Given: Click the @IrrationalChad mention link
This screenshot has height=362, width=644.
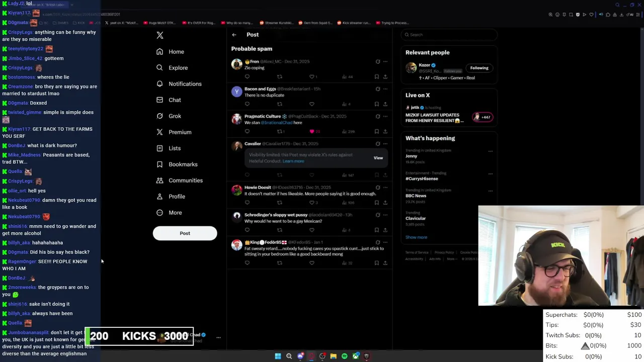Looking at the screenshot, I should [276, 123].
